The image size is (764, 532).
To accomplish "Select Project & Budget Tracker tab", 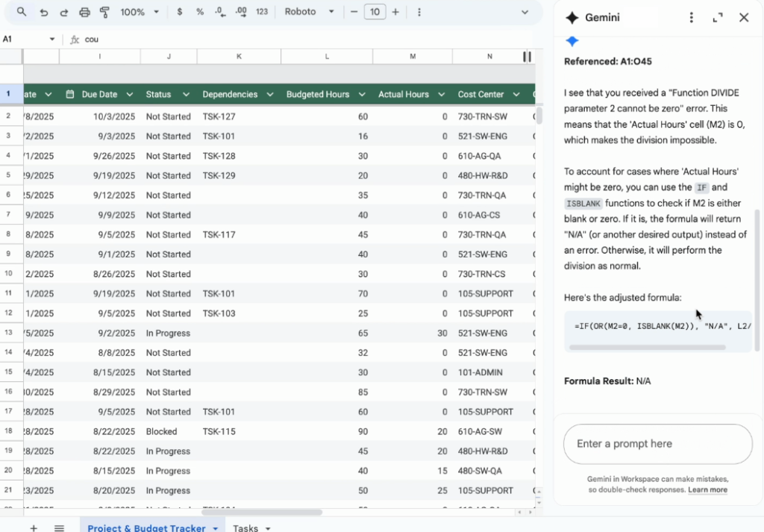I will tap(146, 528).
